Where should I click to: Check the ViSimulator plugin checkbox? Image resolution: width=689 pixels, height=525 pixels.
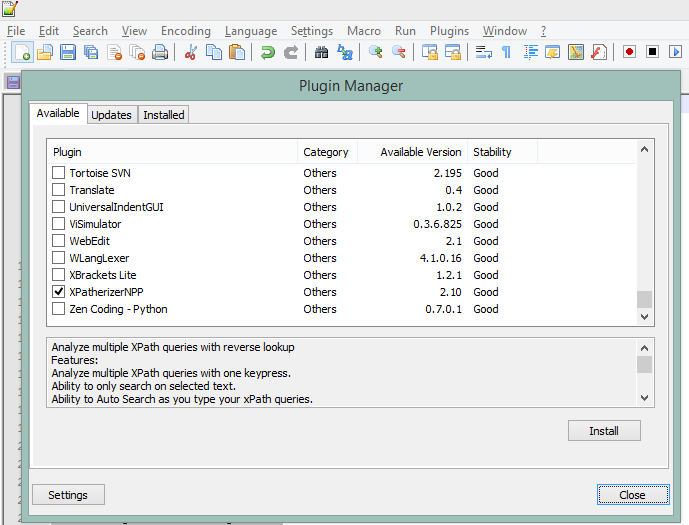tap(58, 224)
